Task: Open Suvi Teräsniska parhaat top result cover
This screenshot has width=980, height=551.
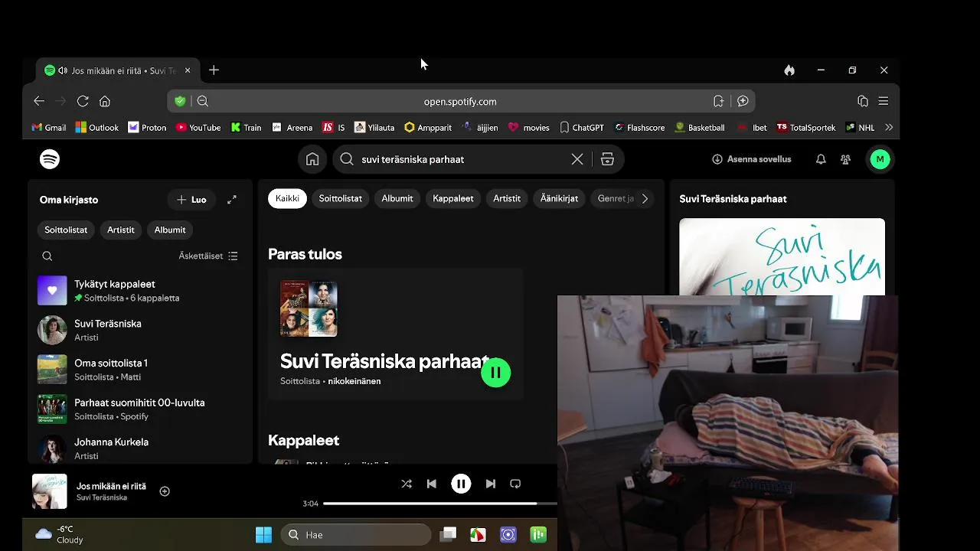Action: pyautogui.click(x=309, y=309)
